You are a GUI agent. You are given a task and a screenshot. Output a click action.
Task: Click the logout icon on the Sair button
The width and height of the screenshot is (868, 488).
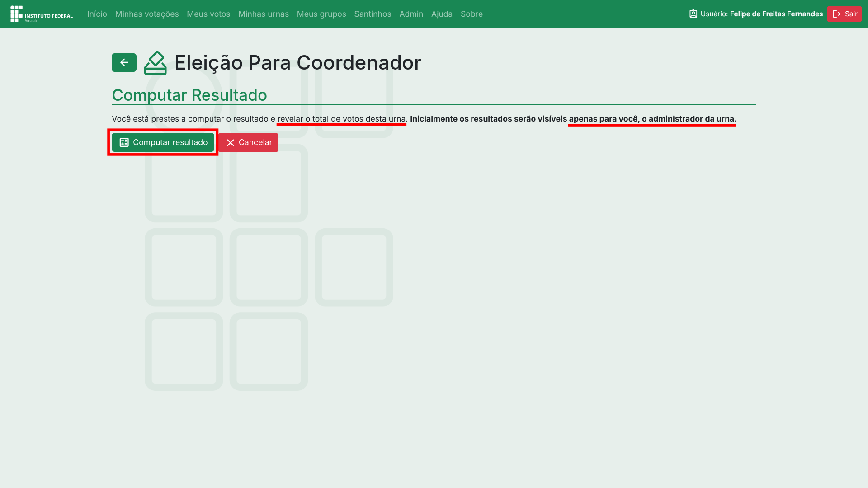click(837, 14)
